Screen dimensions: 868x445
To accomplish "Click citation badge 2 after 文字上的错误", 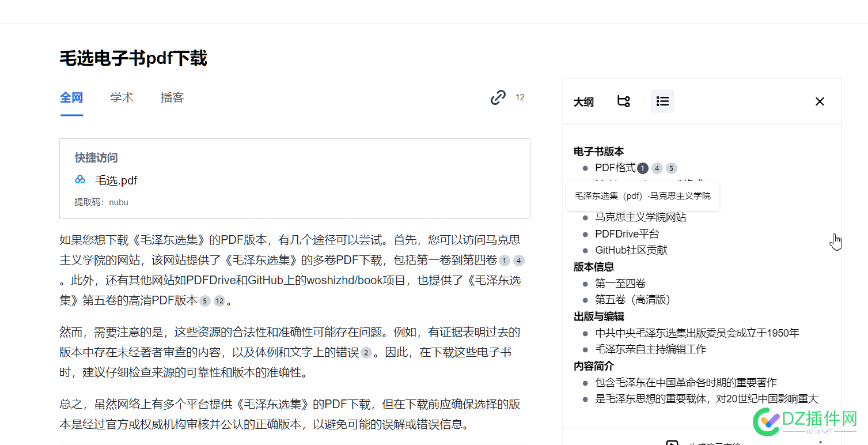I will [x=366, y=353].
